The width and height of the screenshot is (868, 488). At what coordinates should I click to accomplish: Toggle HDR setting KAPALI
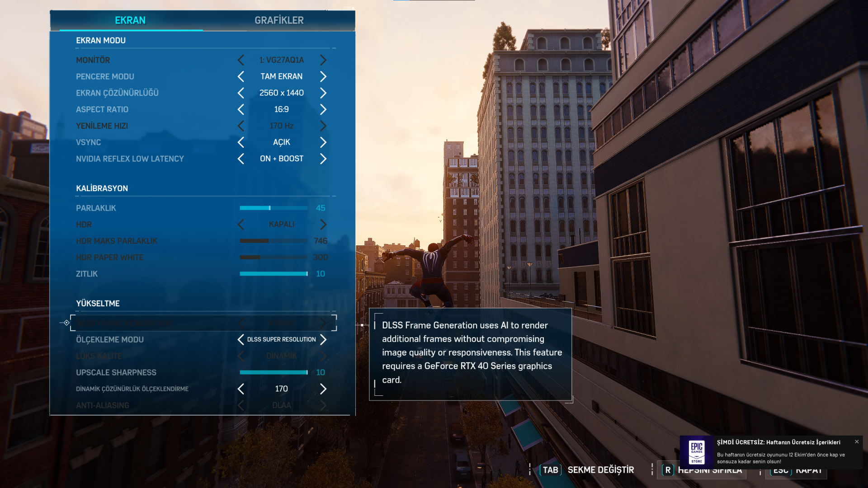[x=281, y=225]
